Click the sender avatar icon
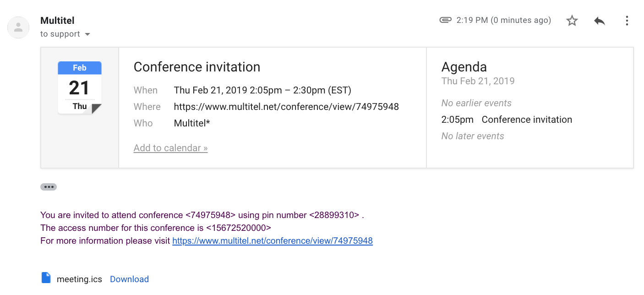 [19, 27]
